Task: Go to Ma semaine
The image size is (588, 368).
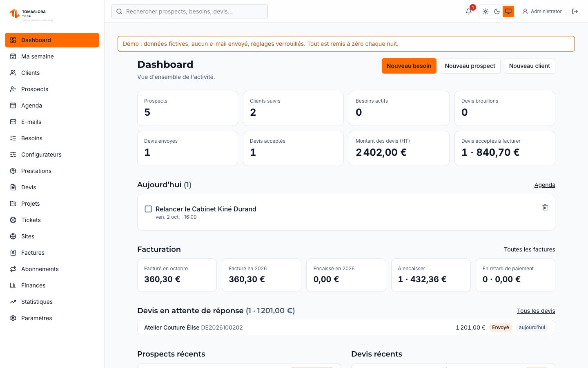Action: point(52,56)
